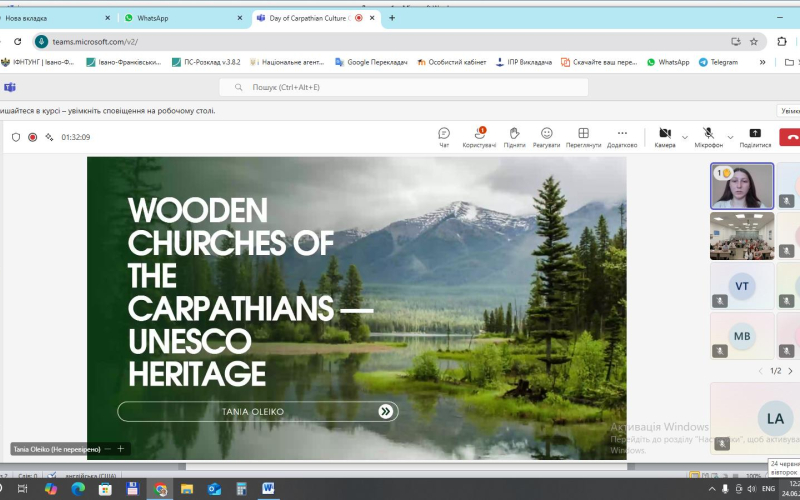Switch to Нова вкладка tab
Image resolution: width=800 pixels, height=500 pixels.
tap(53, 18)
